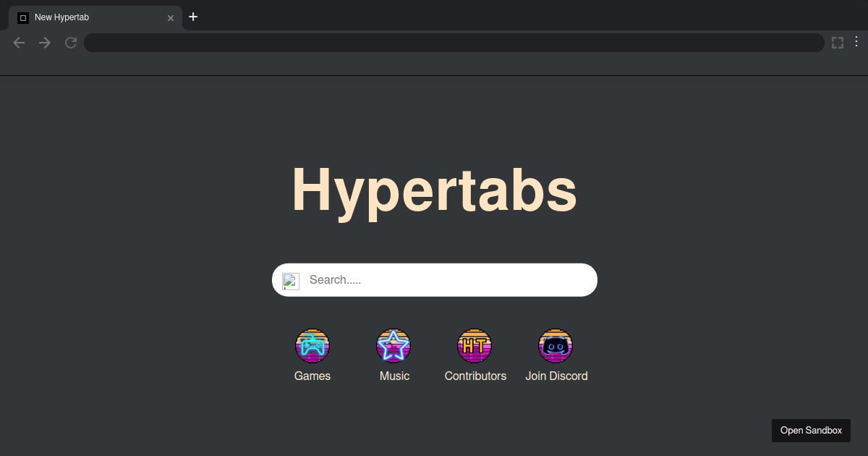Open the Games icon
Viewport: 868px width, 456px height.
(x=312, y=345)
